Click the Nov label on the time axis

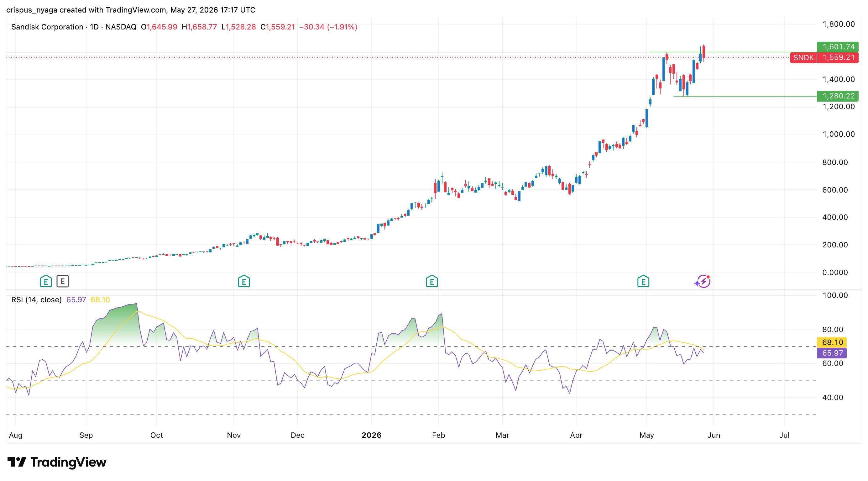coord(233,435)
